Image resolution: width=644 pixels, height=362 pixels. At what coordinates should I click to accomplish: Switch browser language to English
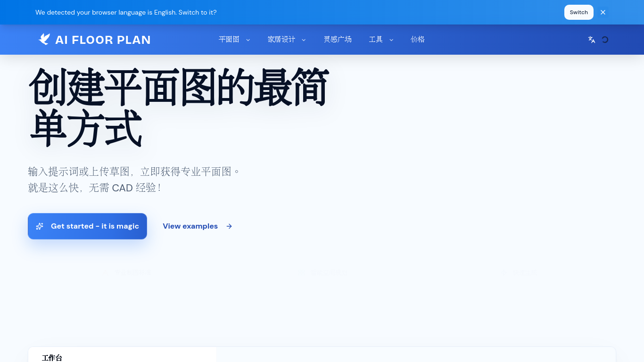coord(579,12)
